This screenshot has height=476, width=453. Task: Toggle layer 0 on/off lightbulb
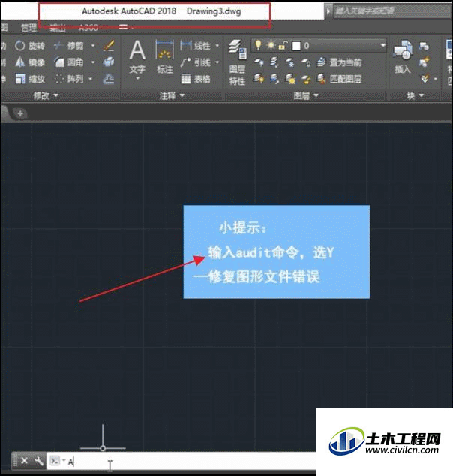[258, 45]
